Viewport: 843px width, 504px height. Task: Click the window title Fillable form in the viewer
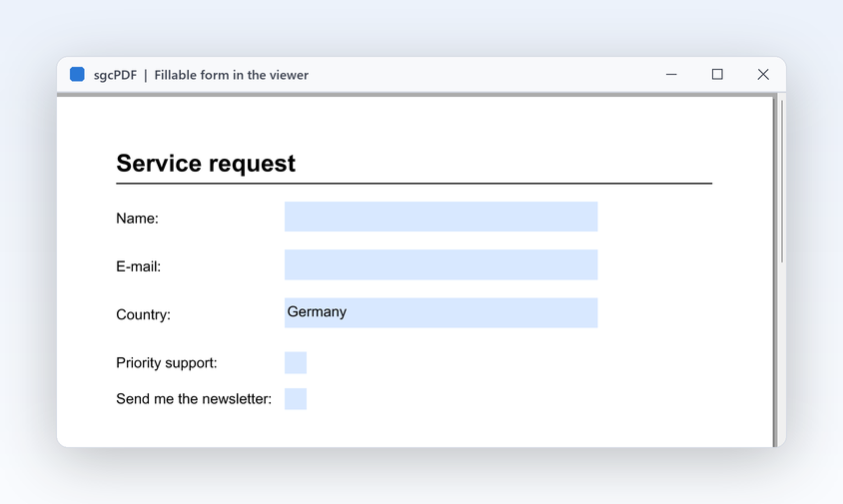tap(231, 75)
